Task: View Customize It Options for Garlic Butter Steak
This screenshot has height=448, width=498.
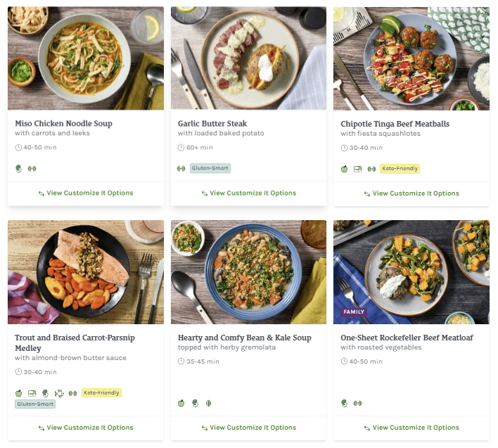Action: click(x=248, y=193)
